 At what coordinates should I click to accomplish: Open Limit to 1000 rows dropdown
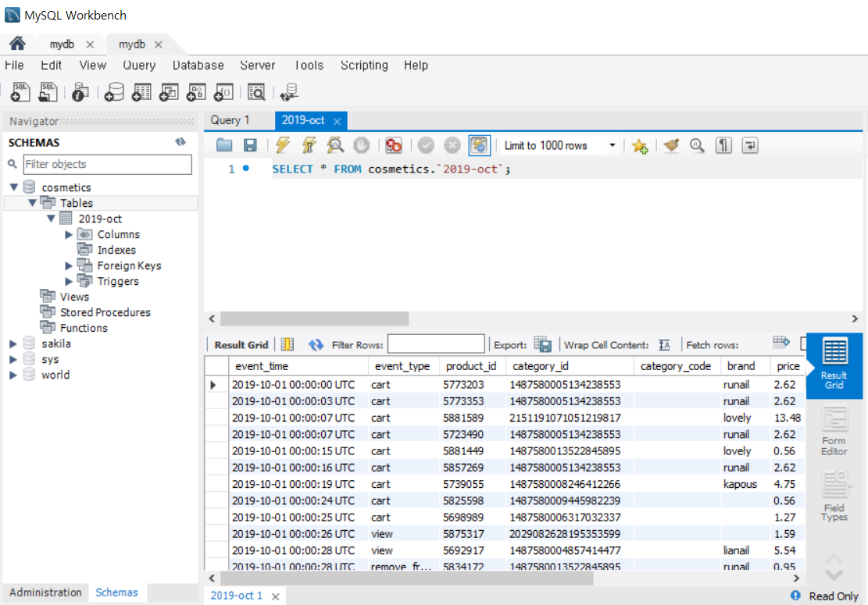coord(613,145)
